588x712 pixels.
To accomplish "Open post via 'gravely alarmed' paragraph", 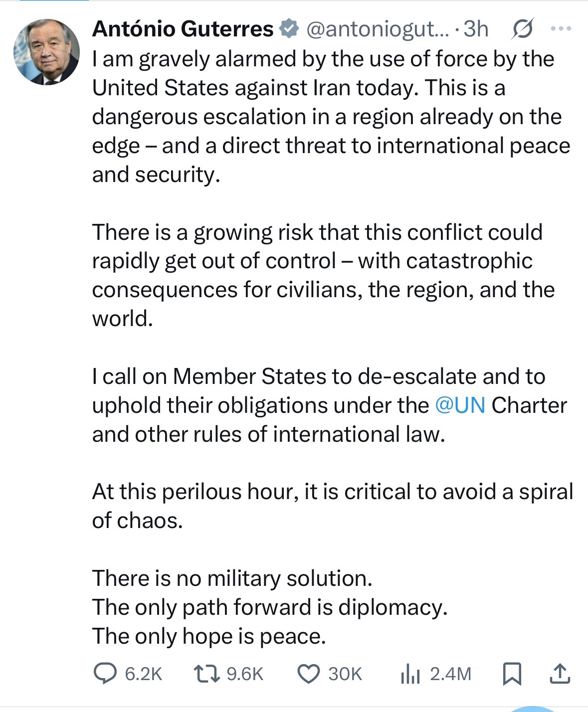I will (331, 117).
